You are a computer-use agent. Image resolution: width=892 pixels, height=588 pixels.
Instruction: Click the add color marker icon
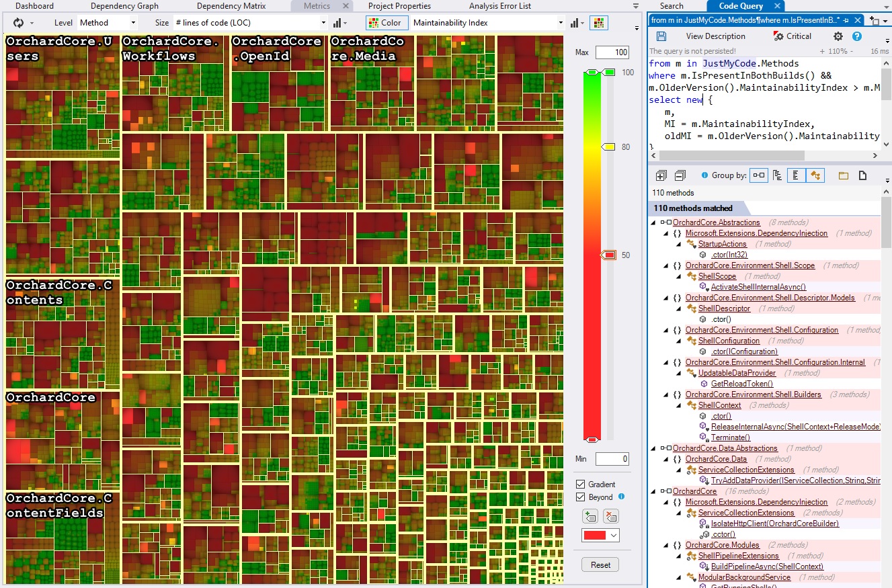click(590, 516)
